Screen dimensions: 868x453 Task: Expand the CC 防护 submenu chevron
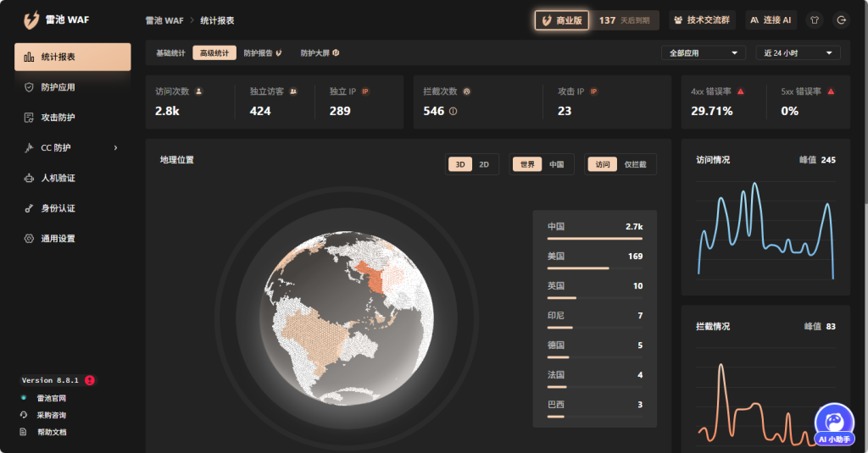tap(115, 147)
